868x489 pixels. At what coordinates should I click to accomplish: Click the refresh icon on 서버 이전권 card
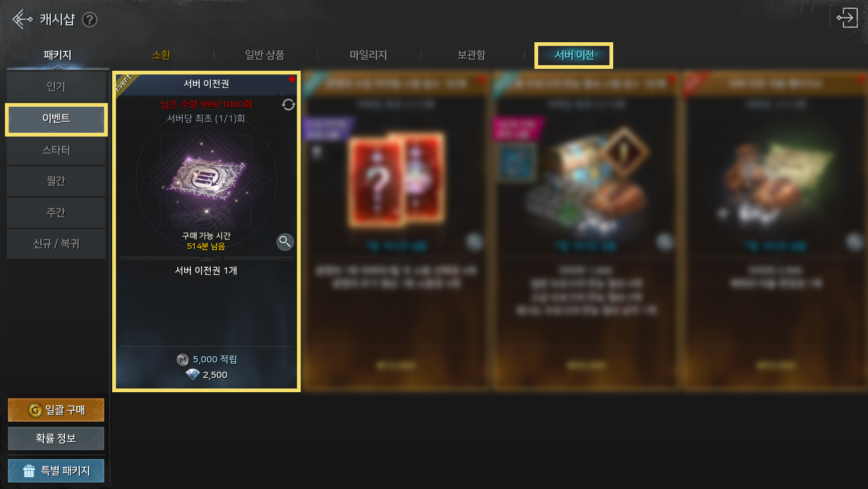(288, 104)
